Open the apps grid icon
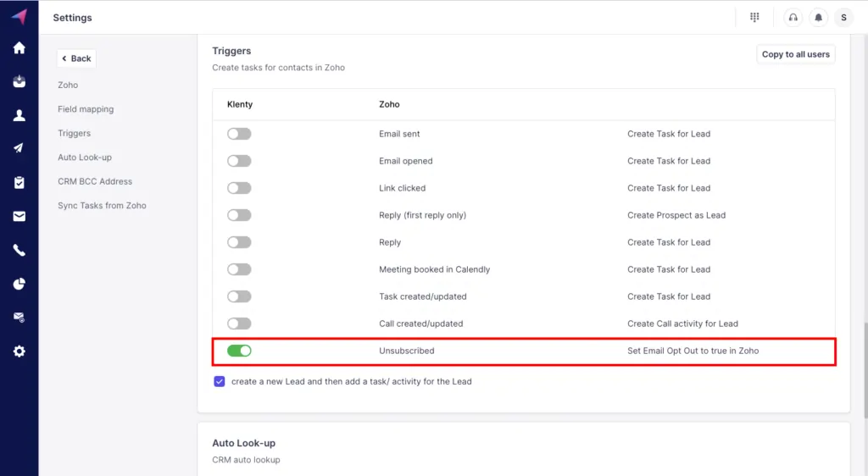The height and width of the screenshot is (476, 868). tap(754, 17)
